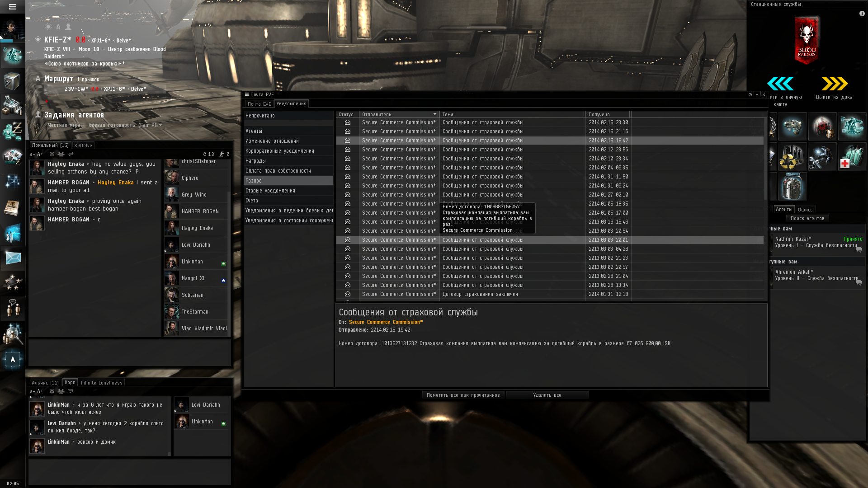Open the Infinite Loneliness chat tab
This screenshot has height=488, width=868.
[x=101, y=383]
